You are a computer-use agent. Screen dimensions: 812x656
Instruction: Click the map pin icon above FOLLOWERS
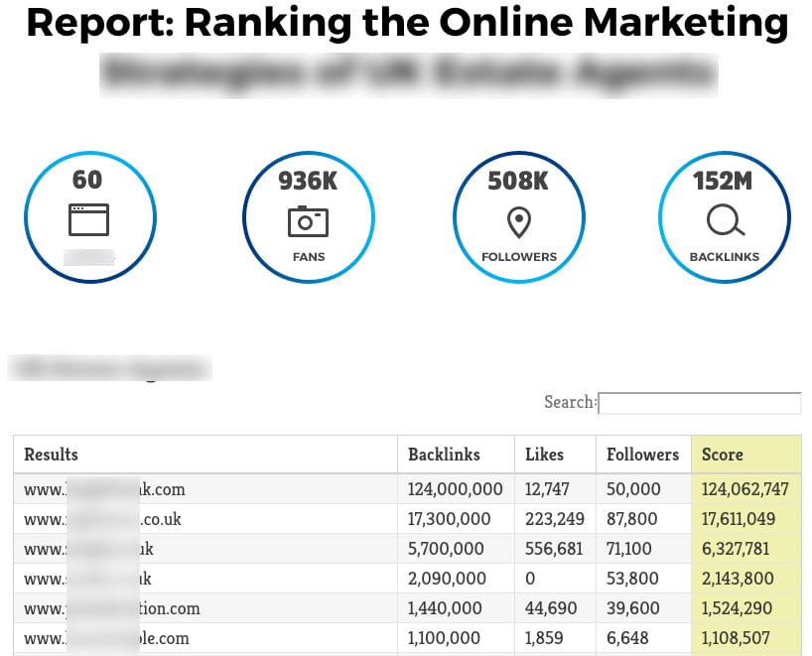[519, 222]
